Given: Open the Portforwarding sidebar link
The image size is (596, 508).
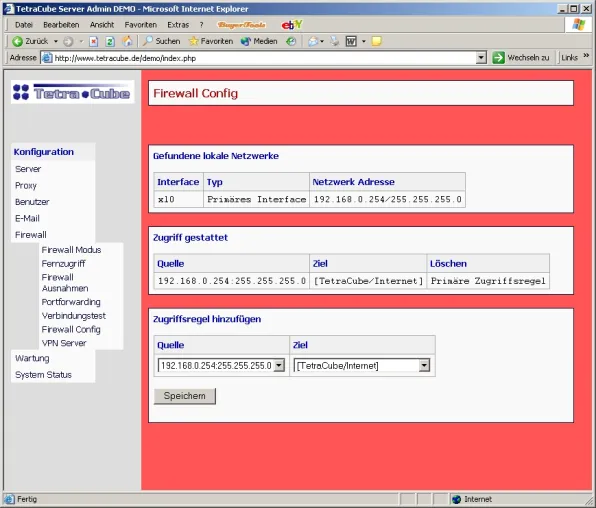Looking at the screenshot, I should pos(71,302).
